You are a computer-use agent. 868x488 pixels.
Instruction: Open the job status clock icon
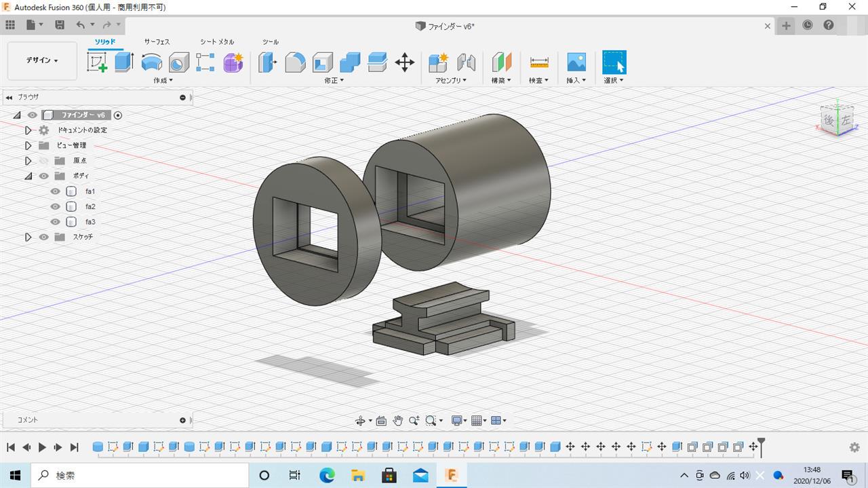tap(808, 25)
